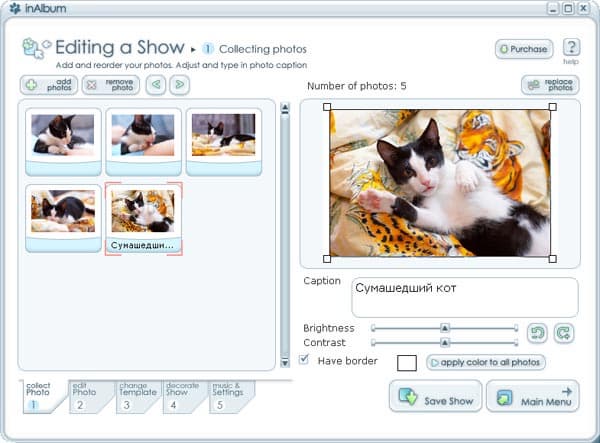
Task: Close the inAlbum window
Action: tap(584, 8)
